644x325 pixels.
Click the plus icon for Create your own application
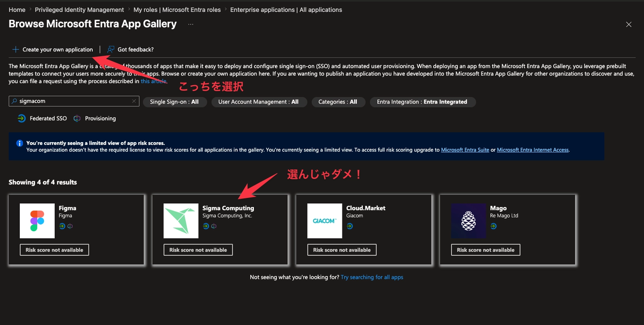coord(16,49)
